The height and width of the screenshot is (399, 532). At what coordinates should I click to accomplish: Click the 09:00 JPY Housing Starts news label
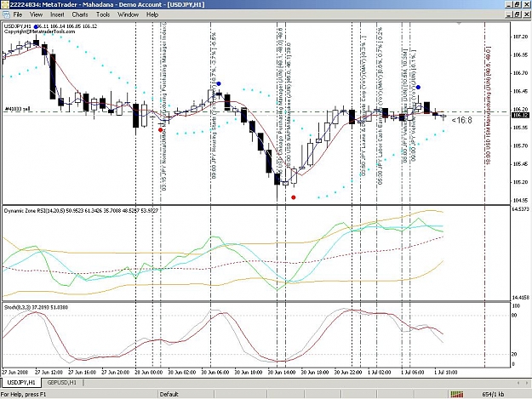click(x=215, y=105)
